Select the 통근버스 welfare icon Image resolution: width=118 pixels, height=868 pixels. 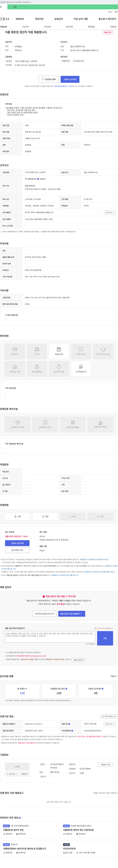(15, 351)
